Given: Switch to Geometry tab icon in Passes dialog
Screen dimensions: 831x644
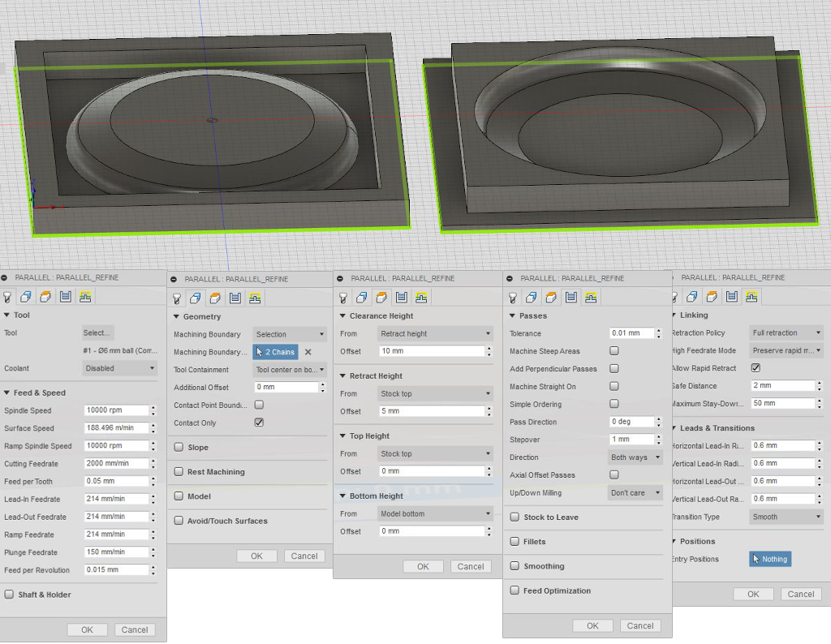Looking at the screenshot, I should point(531,298).
